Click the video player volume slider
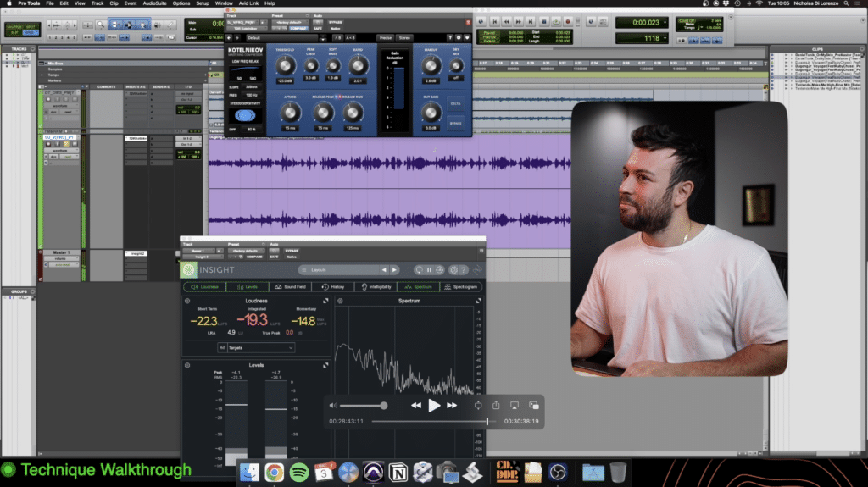Viewport: 868px width, 487px height. point(363,406)
